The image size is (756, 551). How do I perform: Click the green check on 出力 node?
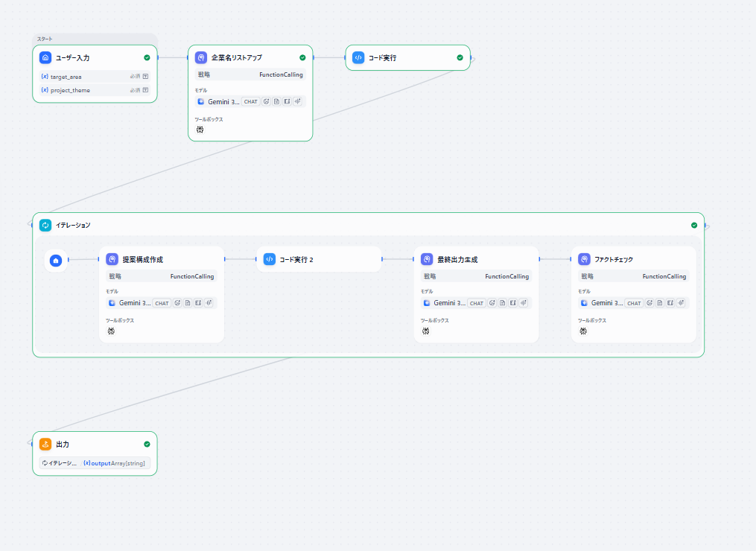click(147, 445)
